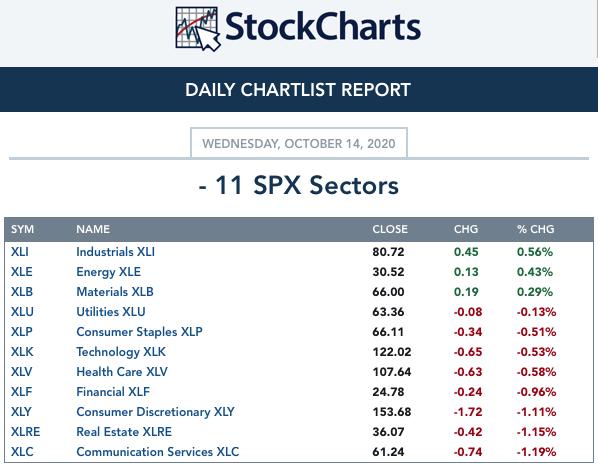Click the XLB ticker symbol
The height and width of the screenshot is (467, 598).
[22, 292]
